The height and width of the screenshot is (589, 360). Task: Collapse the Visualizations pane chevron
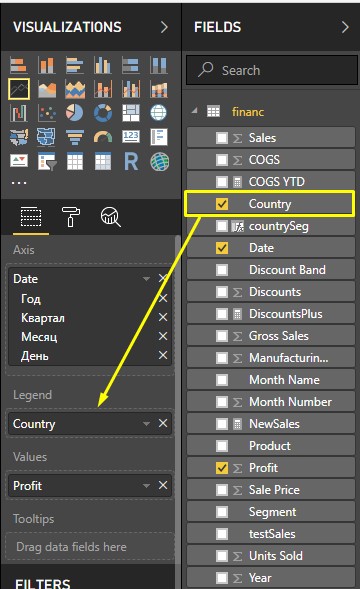[164, 27]
